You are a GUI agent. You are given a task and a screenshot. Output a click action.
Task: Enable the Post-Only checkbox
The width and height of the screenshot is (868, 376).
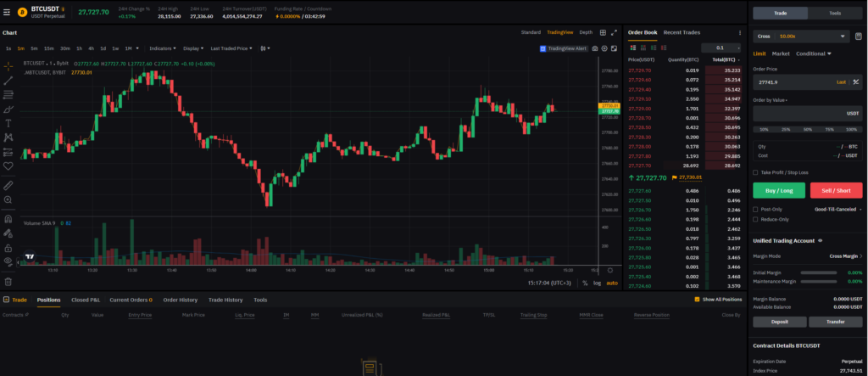click(x=755, y=209)
